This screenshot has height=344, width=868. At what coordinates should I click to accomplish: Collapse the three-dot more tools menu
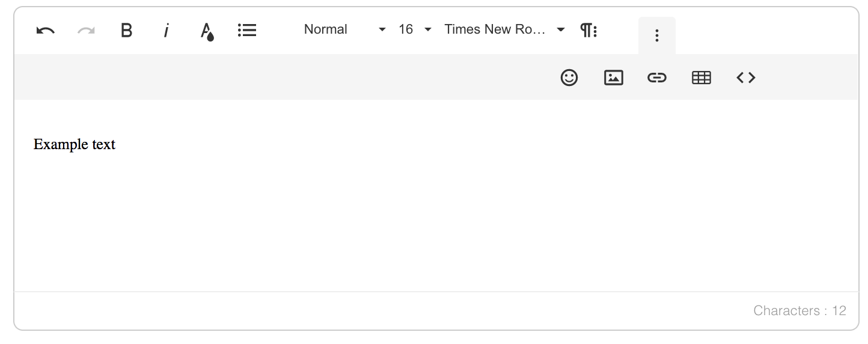[656, 35]
